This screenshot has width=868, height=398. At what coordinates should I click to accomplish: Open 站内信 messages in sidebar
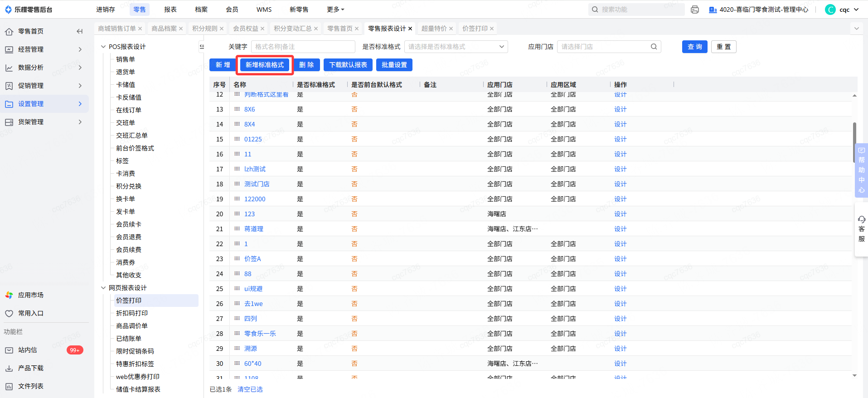point(28,350)
